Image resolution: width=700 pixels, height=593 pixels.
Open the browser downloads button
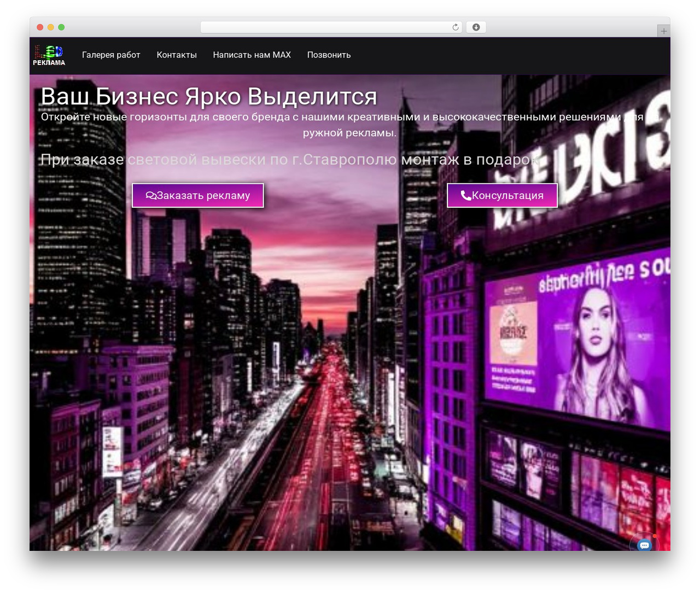476,27
